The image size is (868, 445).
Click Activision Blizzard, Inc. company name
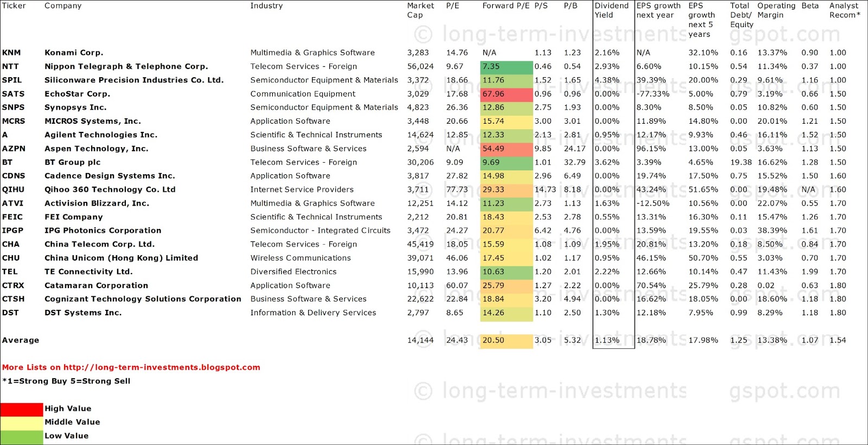pyautogui.click(x=97, y=203)
